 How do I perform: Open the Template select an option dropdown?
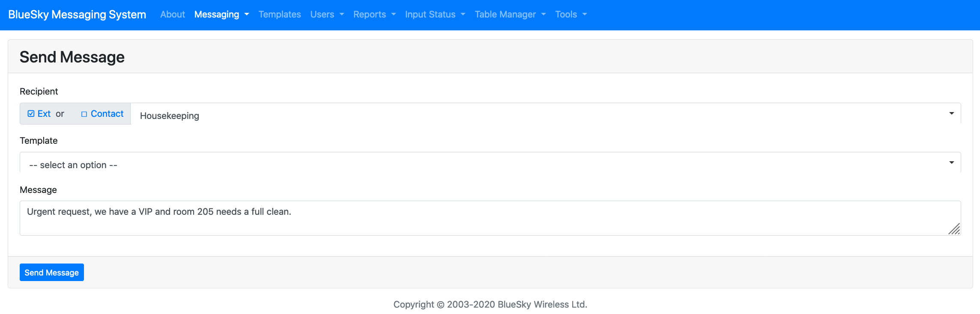tap(490, 163)
